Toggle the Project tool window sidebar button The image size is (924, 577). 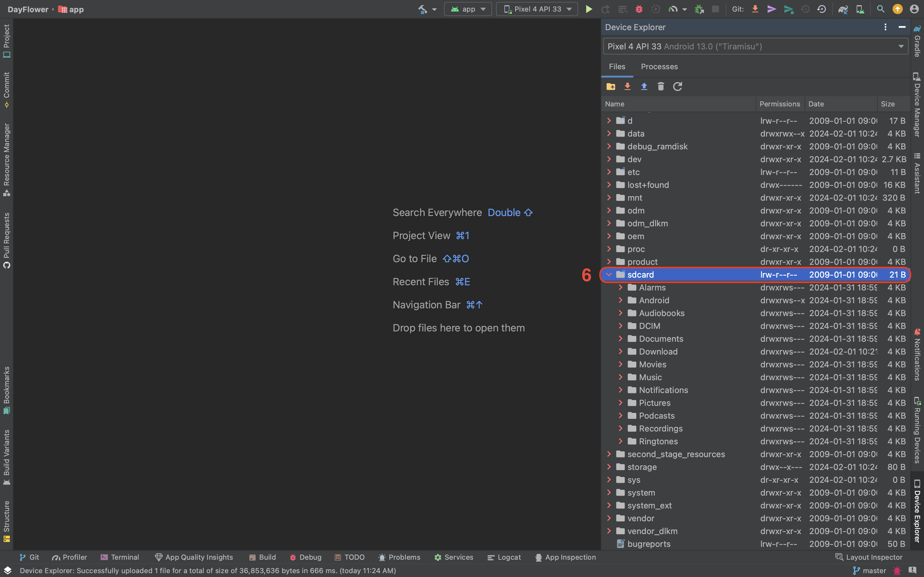coord(6,40)
